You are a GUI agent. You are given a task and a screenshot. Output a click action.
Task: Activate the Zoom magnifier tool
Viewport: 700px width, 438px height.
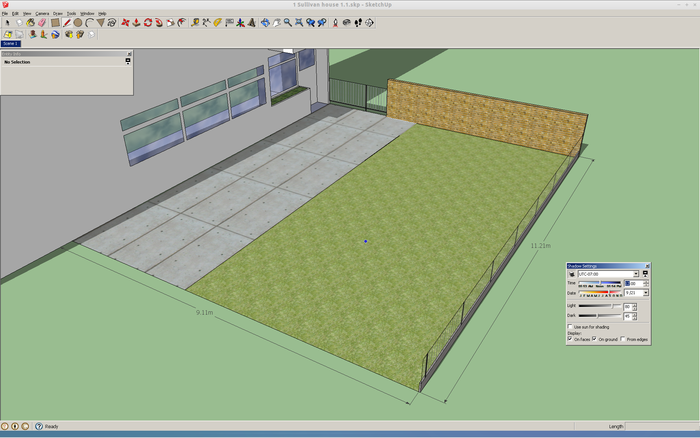tap(287, 22)
